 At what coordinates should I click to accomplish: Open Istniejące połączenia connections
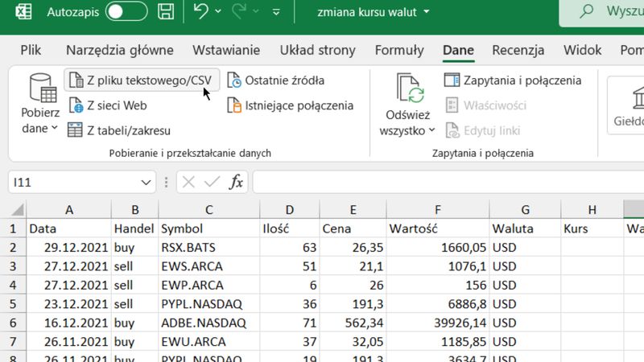click(x=290, y=105)
